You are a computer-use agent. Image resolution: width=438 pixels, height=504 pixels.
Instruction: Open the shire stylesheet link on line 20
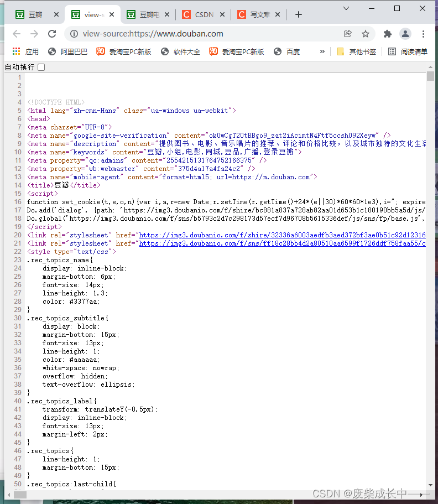pyautogui.click(x=282, y=235)
